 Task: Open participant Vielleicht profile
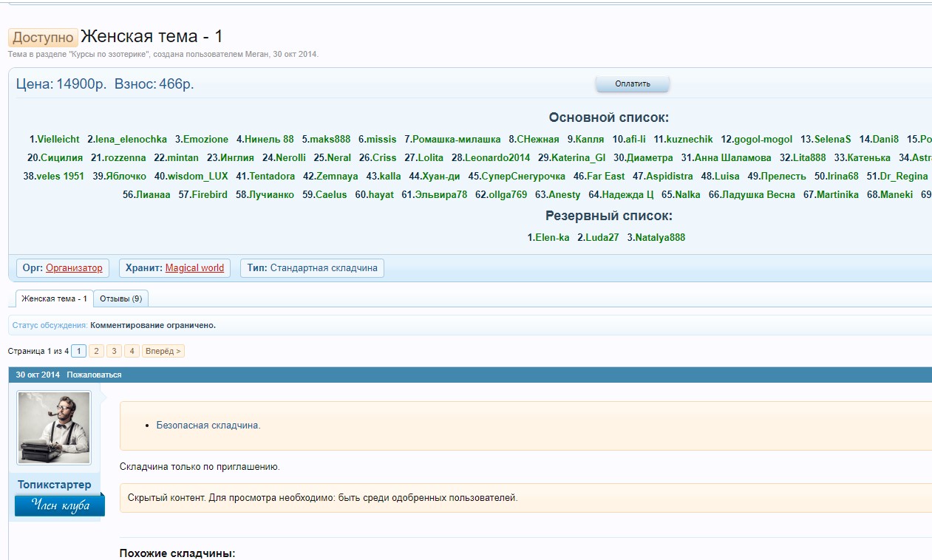click(58, 139)
